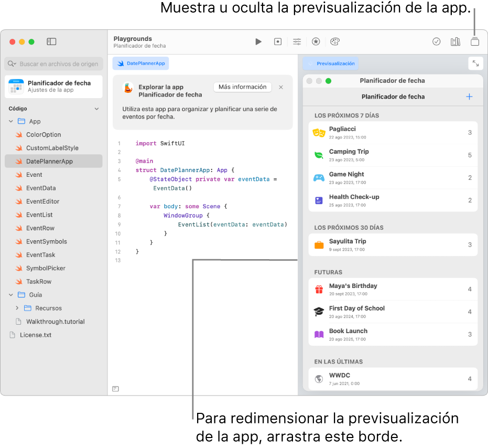Click the leaf icon for Camping Trip
The image size is (488, 448).
pyautogui.click(x=319, y=155)
